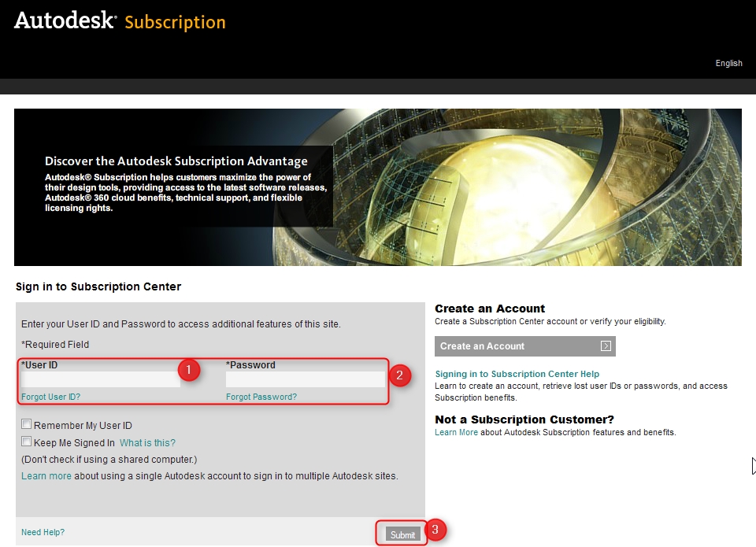This screenshot has width=756, height=547.
Task: Click the Autodesk Subscription logo
Action: [x=120, y=21]
